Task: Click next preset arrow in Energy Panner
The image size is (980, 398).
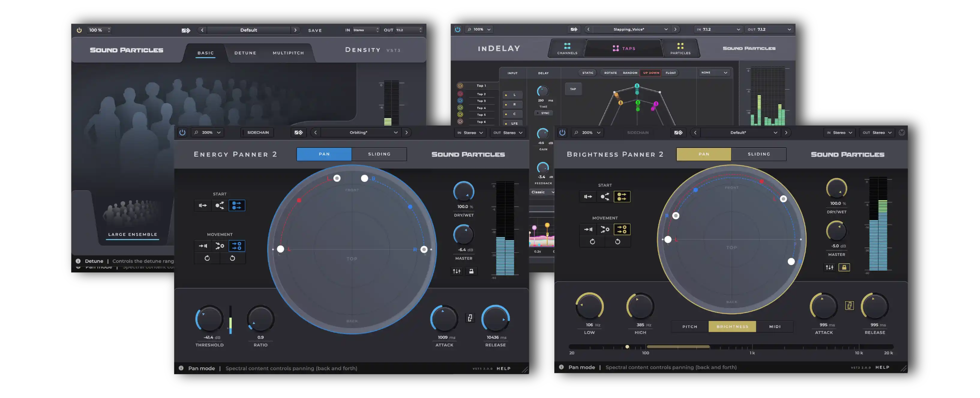Action: (x=406, y=132)
